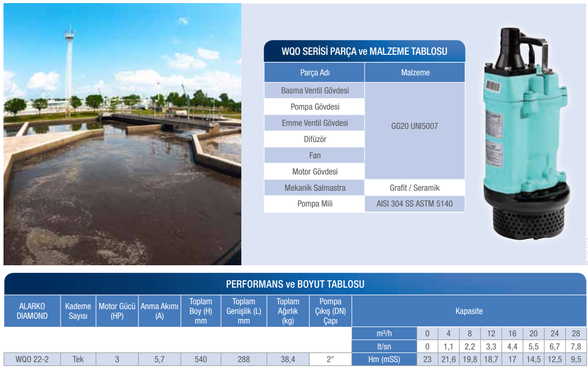Click the 'Tek' stage count cell
Viewport: 588px width, 367px height.
click(x=78, y=359)
